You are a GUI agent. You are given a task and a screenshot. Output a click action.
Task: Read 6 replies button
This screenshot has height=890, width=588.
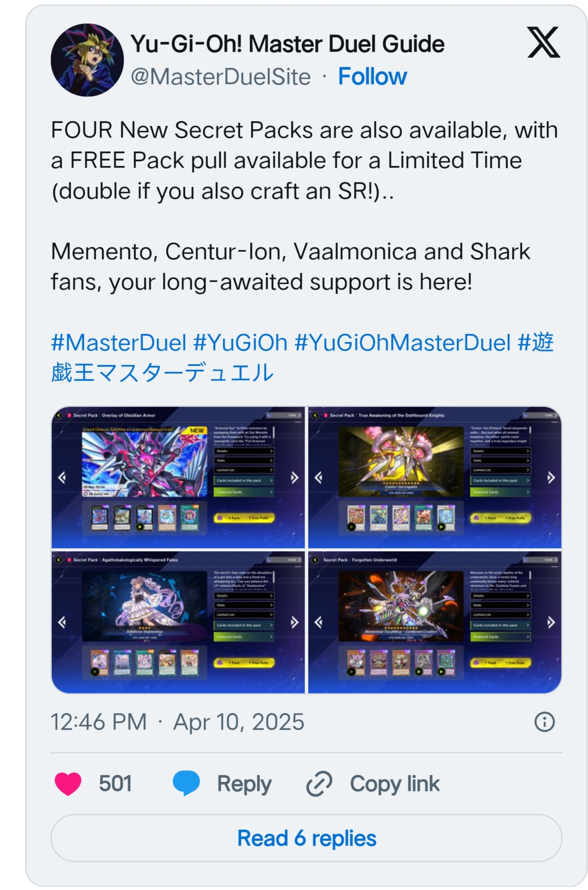tap(306, 838)
